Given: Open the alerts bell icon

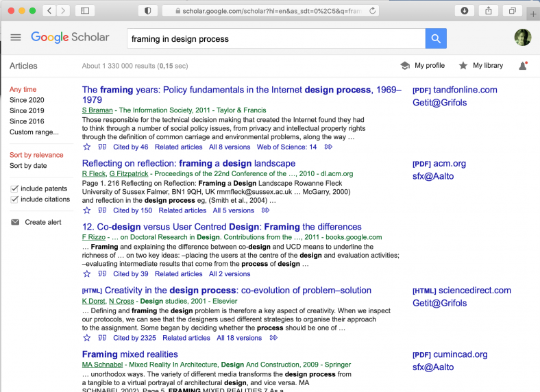Looking at the screenshot, I should click(x=523, y=66).
